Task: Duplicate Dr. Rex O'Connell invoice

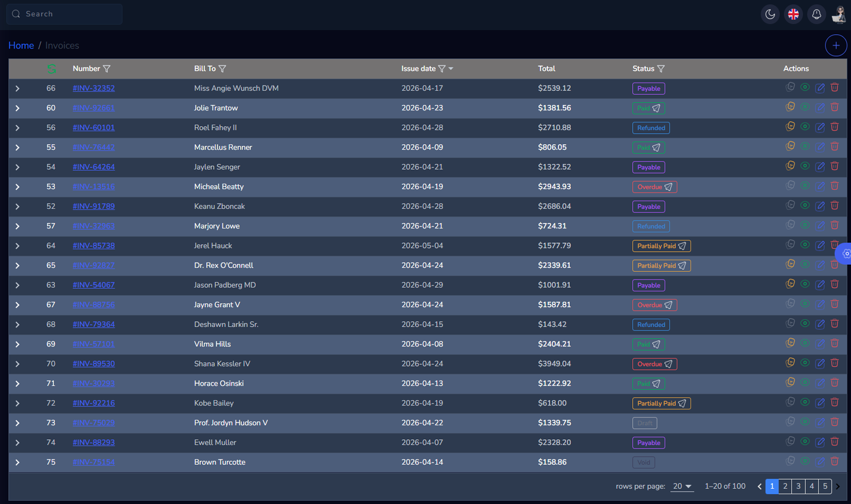Action: click(x=790, y=264)
